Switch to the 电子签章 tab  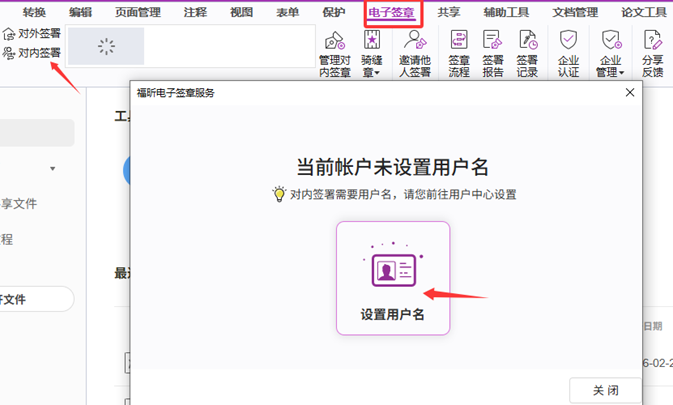click(x=393, y=12)
